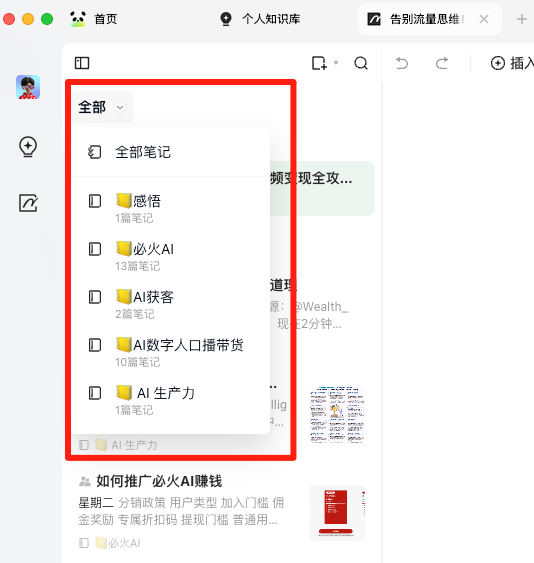Click the shared-users icon beside 如何推广必火AI赚钱

coord(85,481)
